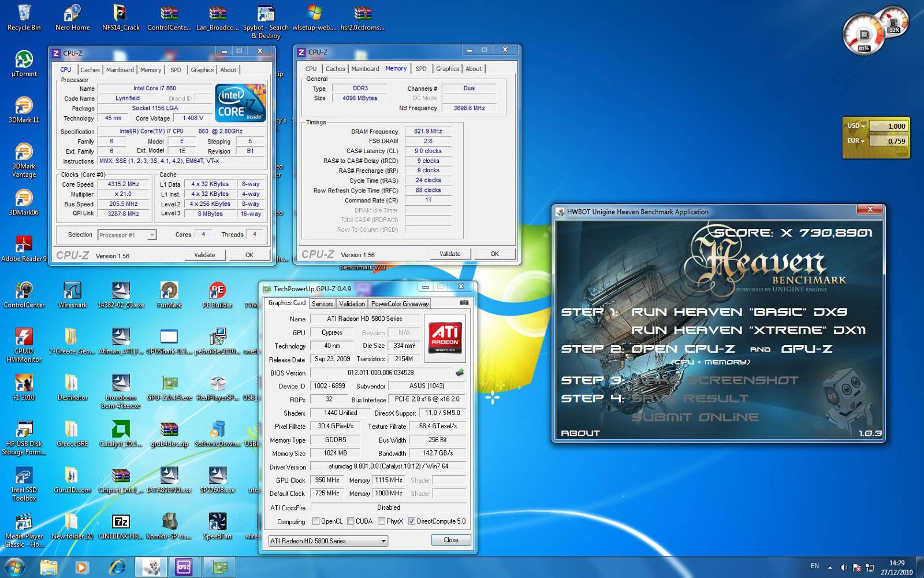Viewport: 924px width, 578px height.
Task: Run Heaven "Basic" DX9 benchmark
Action: 739,312
